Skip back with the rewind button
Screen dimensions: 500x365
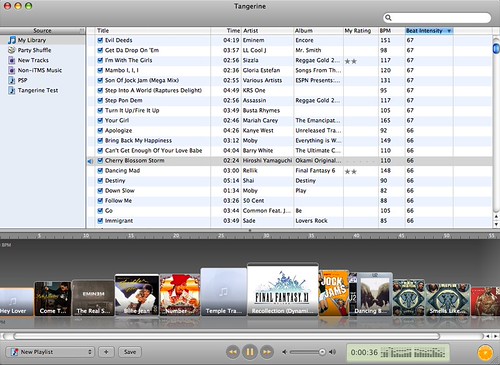click(x=233, y=352)
